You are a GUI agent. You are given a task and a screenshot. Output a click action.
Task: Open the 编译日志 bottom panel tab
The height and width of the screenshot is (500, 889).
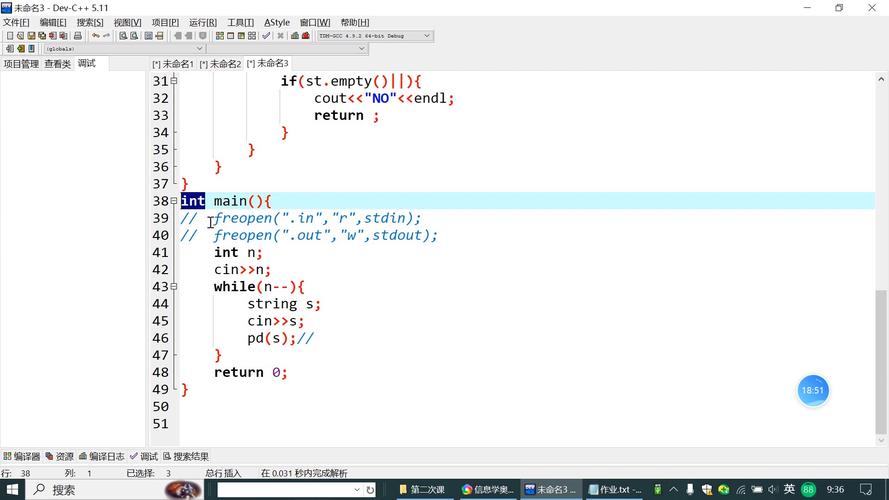coord(102,456)
